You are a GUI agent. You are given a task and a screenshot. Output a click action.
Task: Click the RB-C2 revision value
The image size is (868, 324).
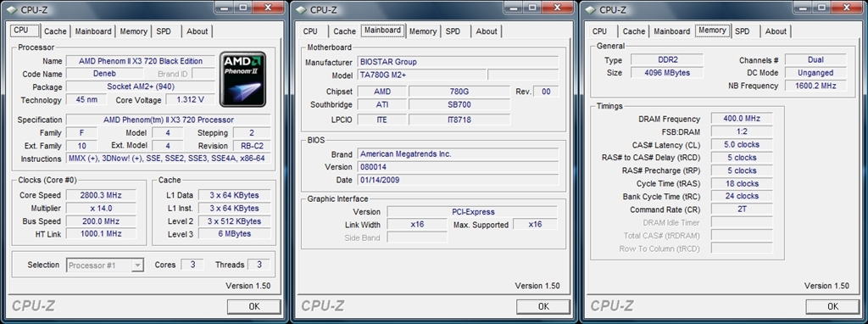coord(251,146)
